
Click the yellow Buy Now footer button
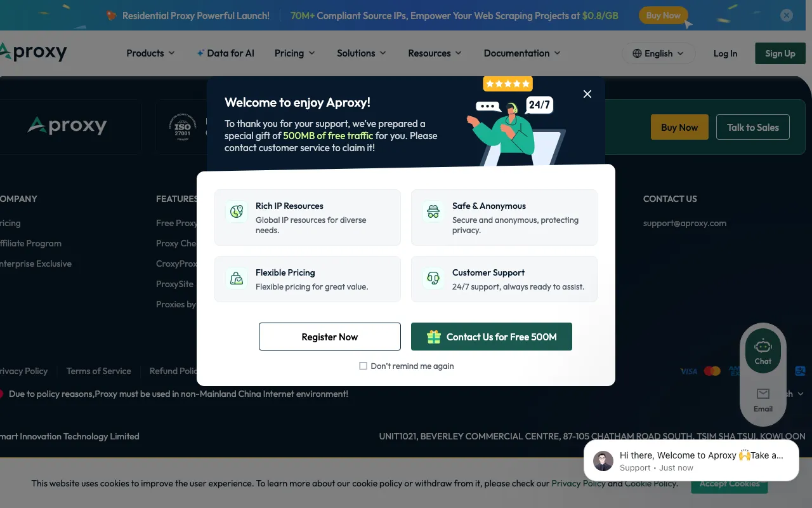click(x=679, y=127)
